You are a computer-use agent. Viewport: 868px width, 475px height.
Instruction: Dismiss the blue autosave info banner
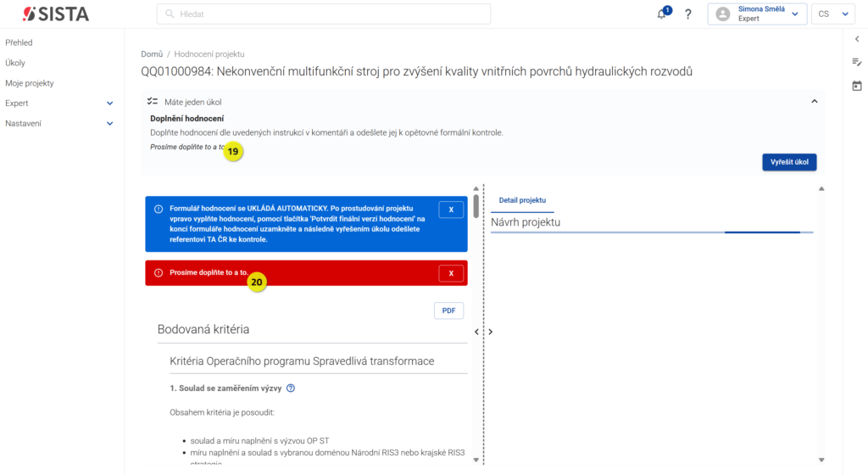click(x=451, y=210)
